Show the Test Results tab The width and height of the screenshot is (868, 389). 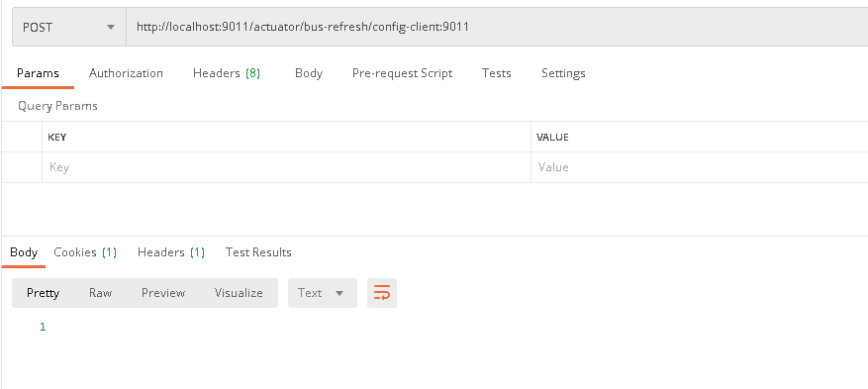tap(258, 252)
